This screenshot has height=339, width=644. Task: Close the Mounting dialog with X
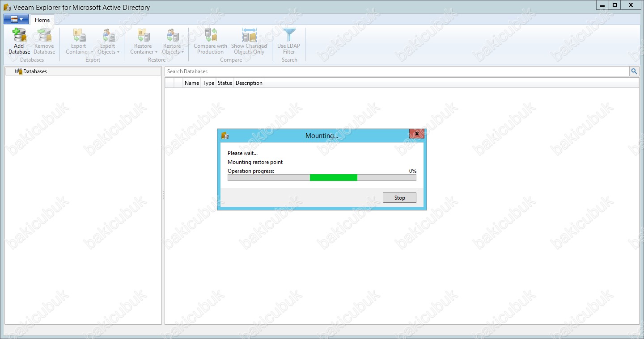click(x=417, y=134)
